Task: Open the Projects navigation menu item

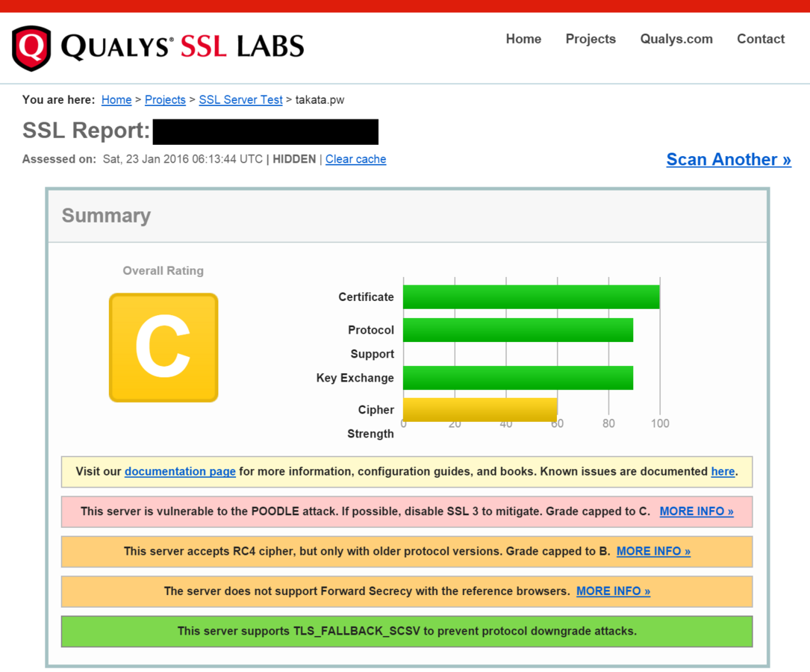Action: pos(591,40)
